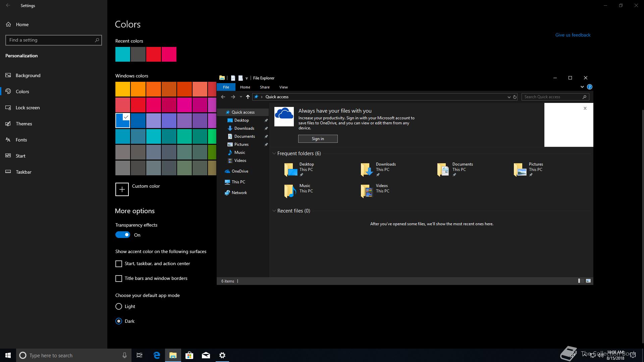Image resolution: width=644 pixels, height=362 pixels.
Task: Open Fonts settings page
Action: coord(21,140)
